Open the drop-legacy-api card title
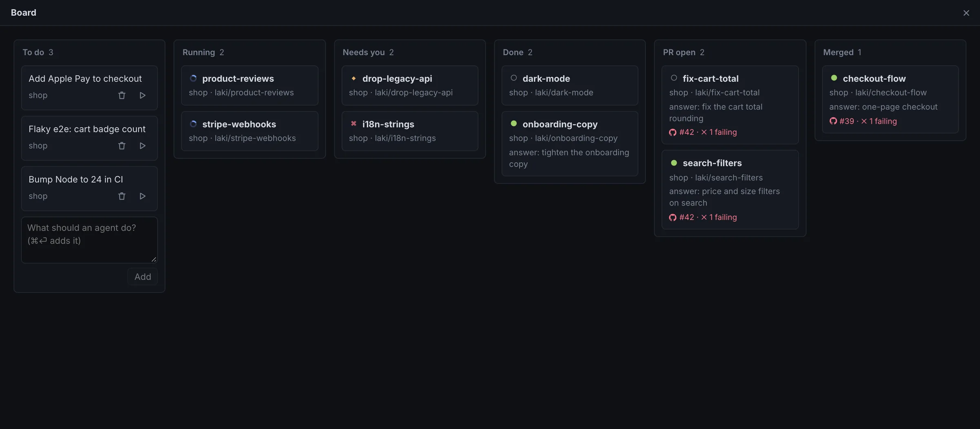Screen dimensions: 980x429 397,78
